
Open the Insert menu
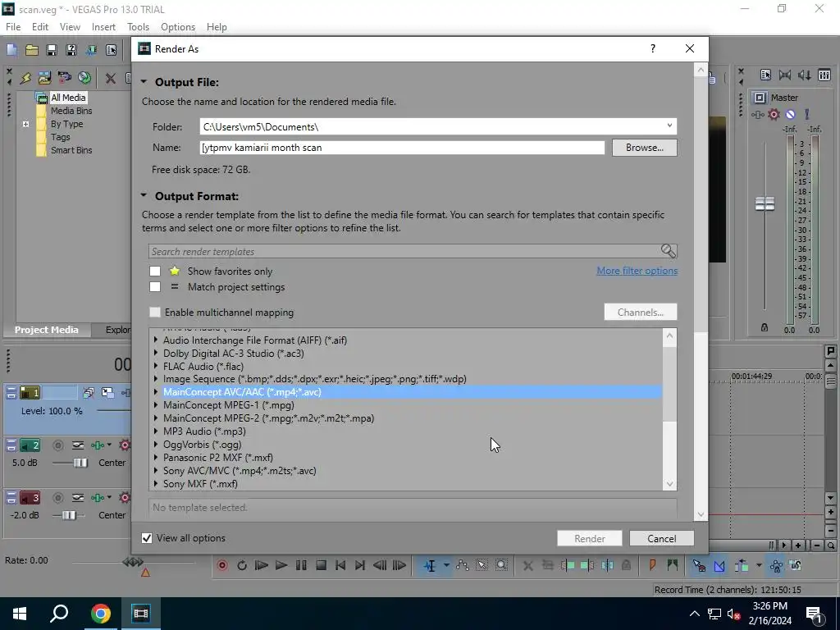103,27
